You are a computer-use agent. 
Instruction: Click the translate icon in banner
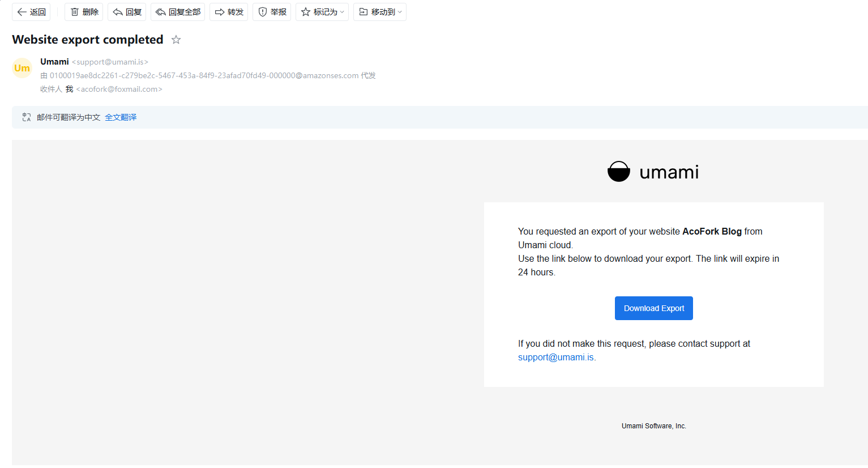tap(27, 117)
